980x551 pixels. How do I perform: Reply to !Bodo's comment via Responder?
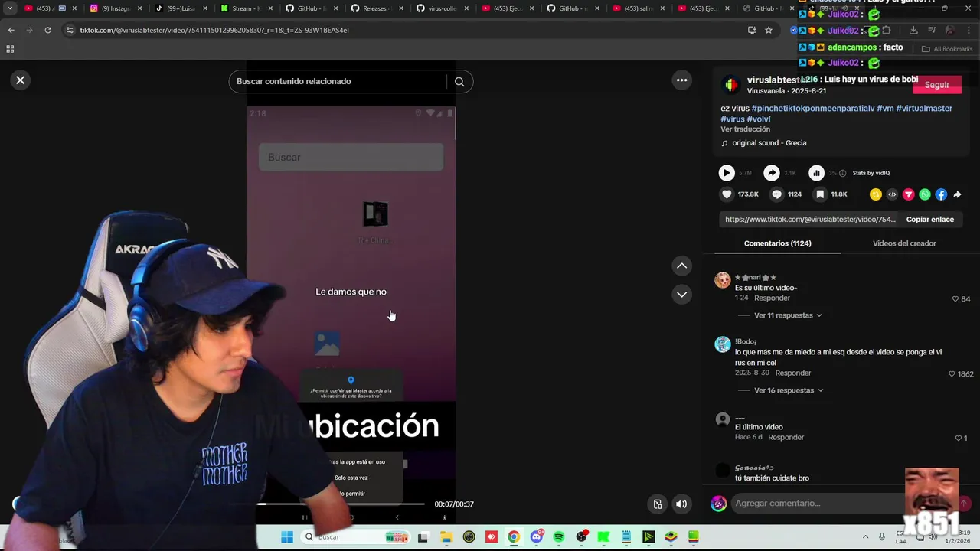[792, 373]
